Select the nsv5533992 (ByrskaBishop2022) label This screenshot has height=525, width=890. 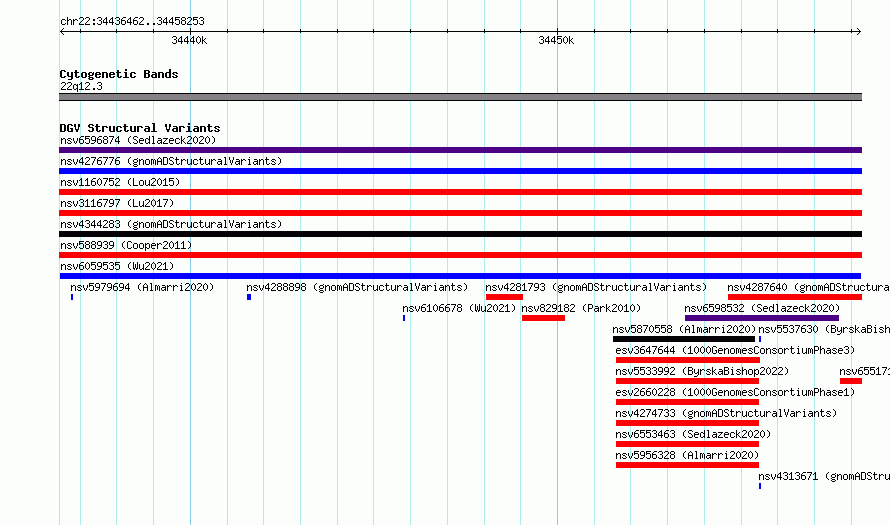[x=702, y=371]
